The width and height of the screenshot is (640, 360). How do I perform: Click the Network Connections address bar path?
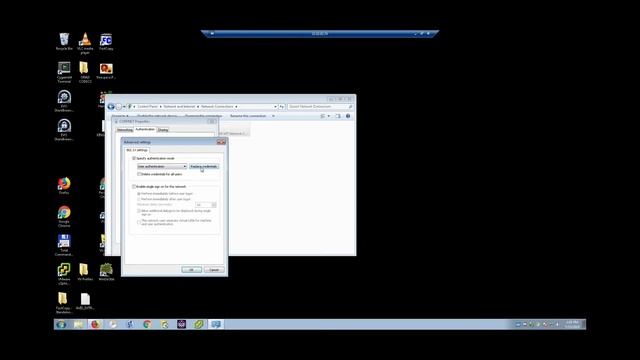point(202,107)
